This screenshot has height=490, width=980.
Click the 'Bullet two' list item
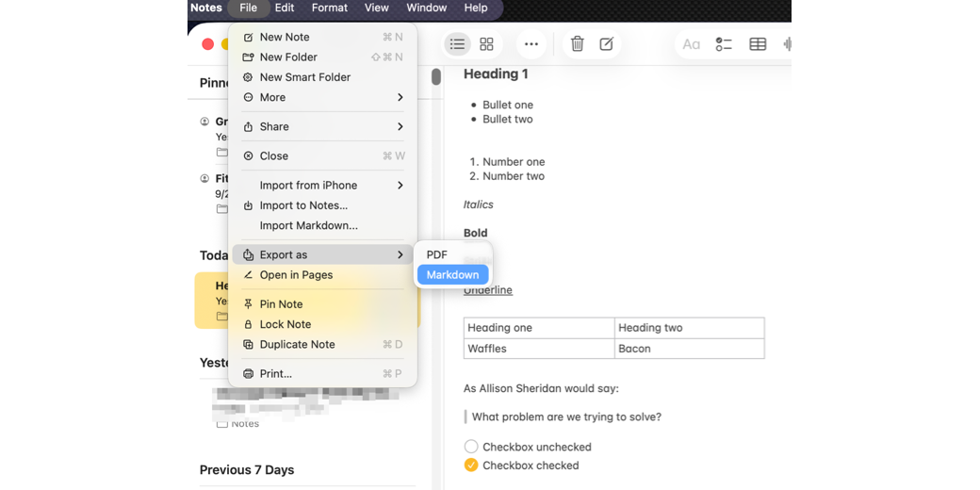coord(508,120)
